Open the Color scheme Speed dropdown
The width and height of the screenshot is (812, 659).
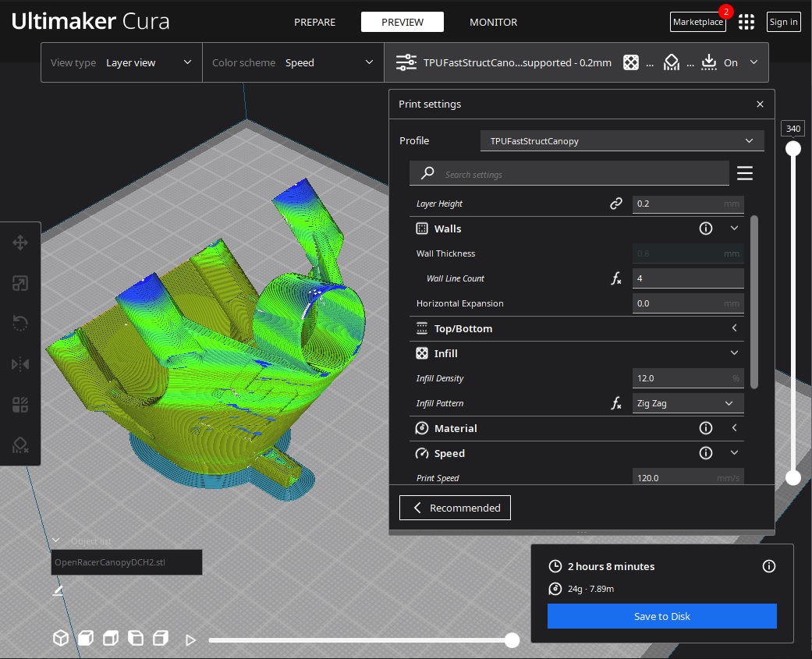pos(293,62)
